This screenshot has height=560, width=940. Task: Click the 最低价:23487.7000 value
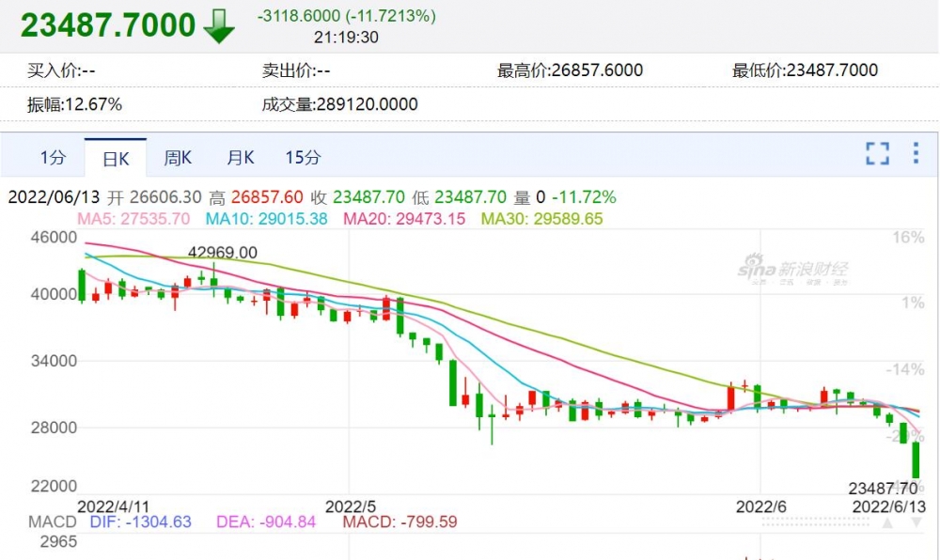tap(805, 70)
